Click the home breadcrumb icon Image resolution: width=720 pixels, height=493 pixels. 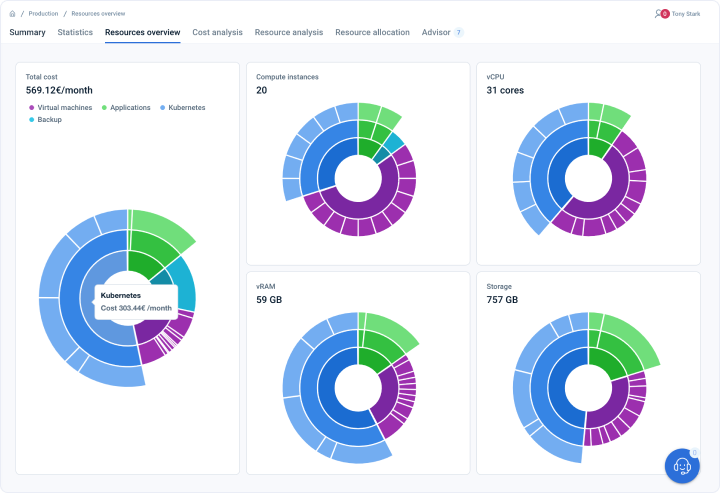(x=12, y=14)
